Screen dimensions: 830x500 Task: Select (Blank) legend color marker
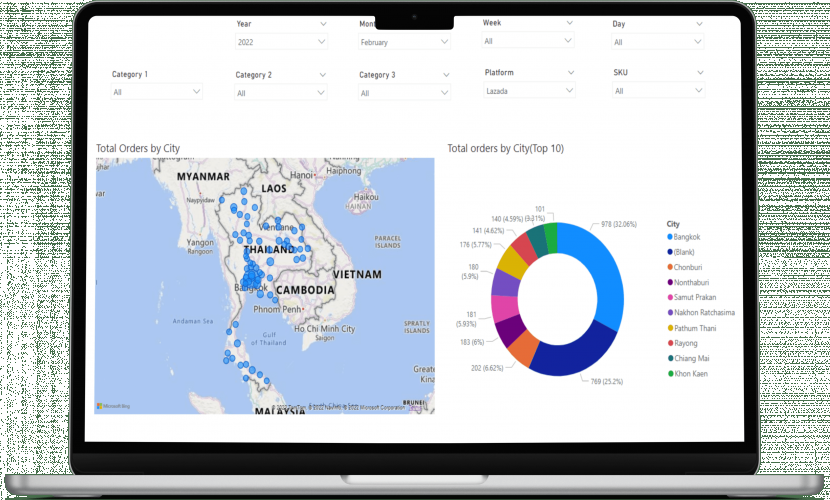tap(670, 252)
